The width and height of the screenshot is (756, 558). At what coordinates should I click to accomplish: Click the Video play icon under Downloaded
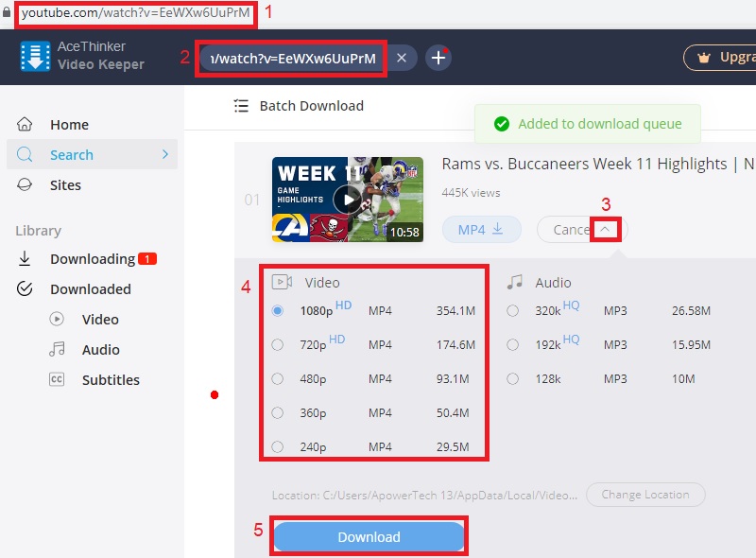[57, 319]
